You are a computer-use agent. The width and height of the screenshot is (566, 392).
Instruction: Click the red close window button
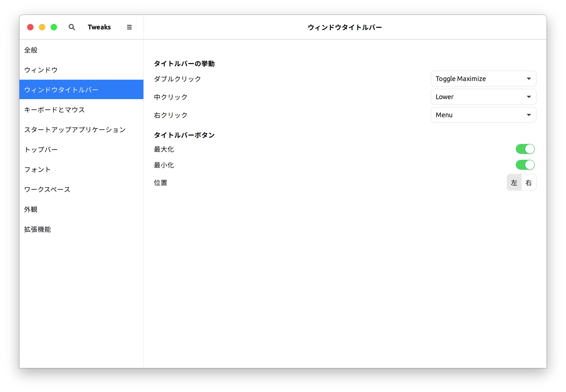click(30, 27)
